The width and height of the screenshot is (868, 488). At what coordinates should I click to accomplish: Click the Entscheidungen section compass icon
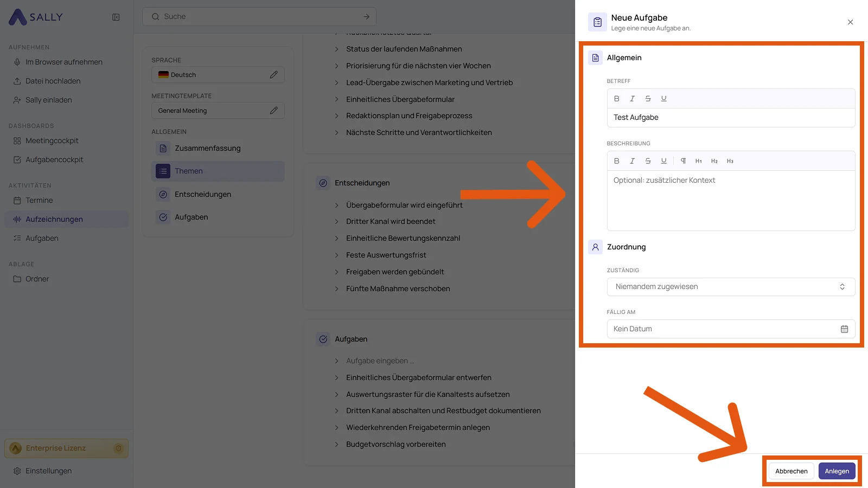[x=323, y=183]
